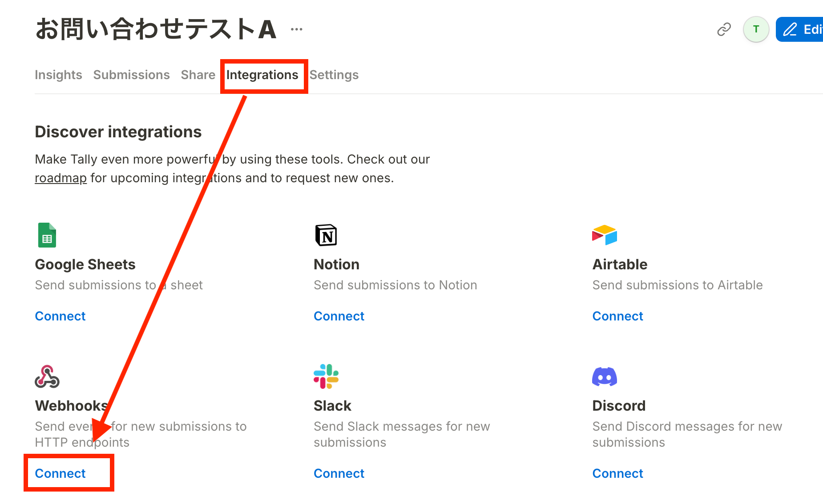Screen dimensions: 823x504
Task: Open the Submissions tab
Action: (131, 75)
